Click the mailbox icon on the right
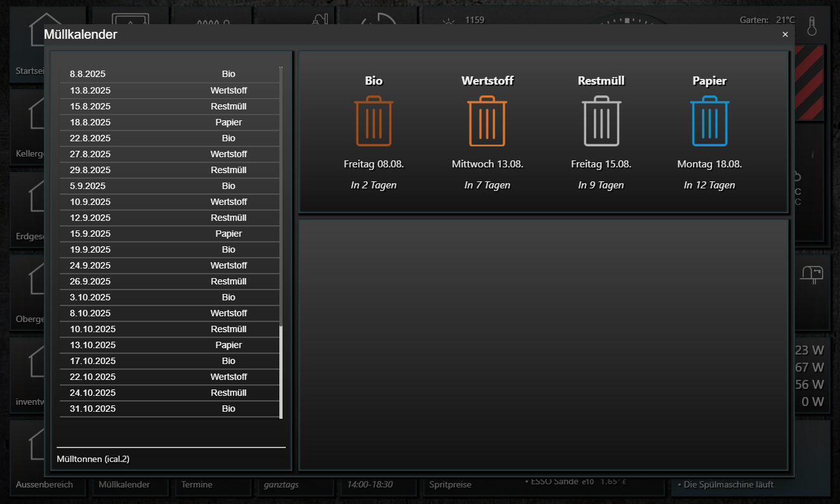This screenshot has width=840, height=504. pos(812,273)
